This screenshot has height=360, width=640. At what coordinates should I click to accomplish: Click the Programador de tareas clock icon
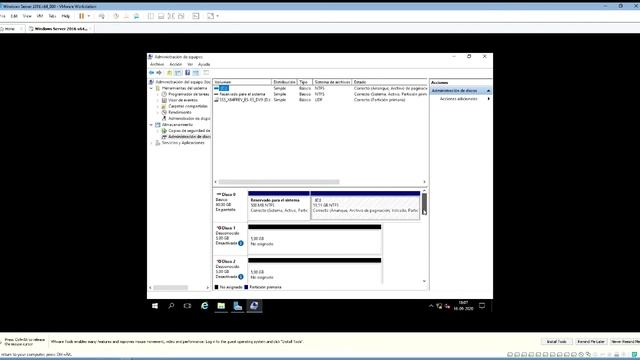164,94
